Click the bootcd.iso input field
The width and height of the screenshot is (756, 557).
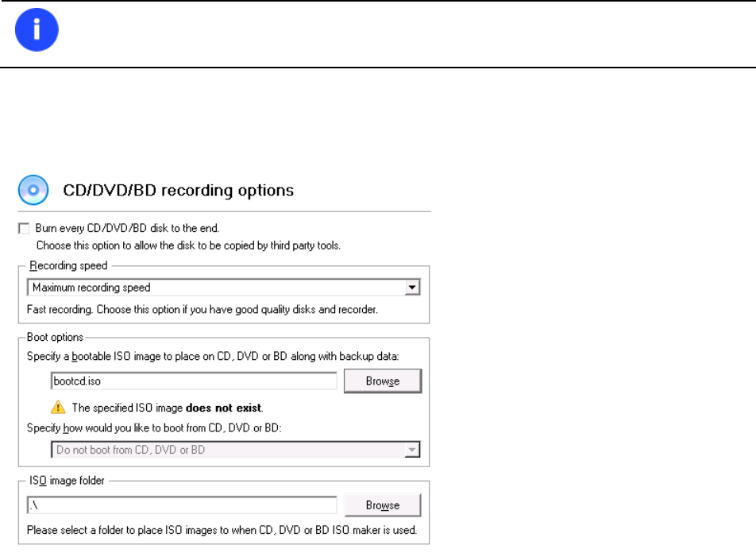[193, 381]
